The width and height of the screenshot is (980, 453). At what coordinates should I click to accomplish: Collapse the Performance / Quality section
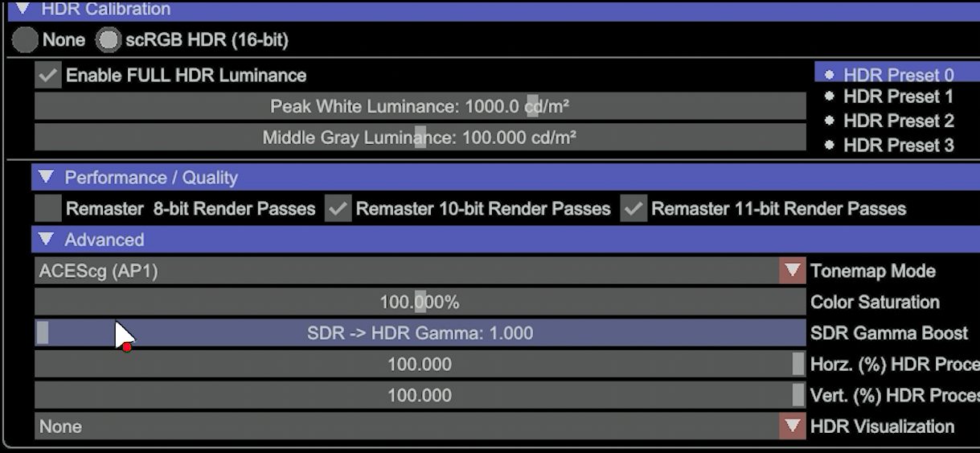[47, 177]
